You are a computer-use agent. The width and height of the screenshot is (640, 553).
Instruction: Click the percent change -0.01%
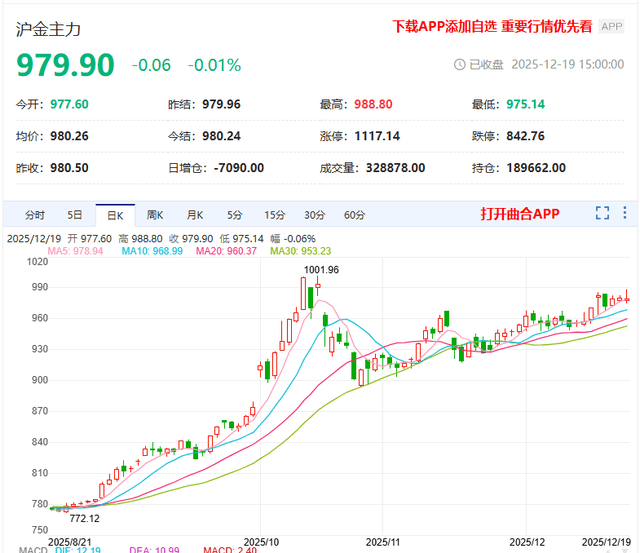coord(214,65)
